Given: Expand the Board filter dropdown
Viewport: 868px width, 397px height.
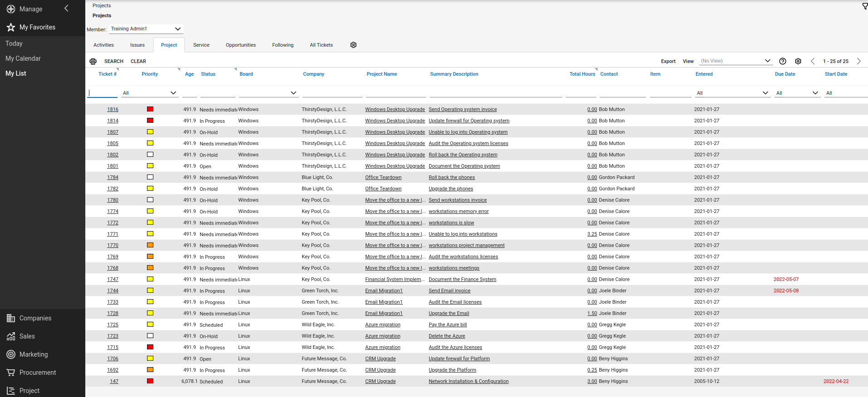Looking at the screenshot, I should click(x=294, y=93).
